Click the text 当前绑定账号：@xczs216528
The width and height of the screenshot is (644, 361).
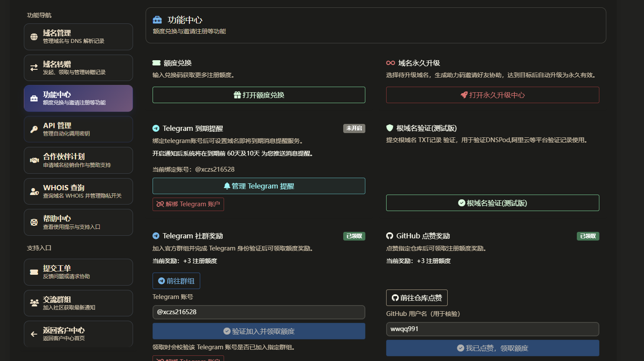coord(193,169)
